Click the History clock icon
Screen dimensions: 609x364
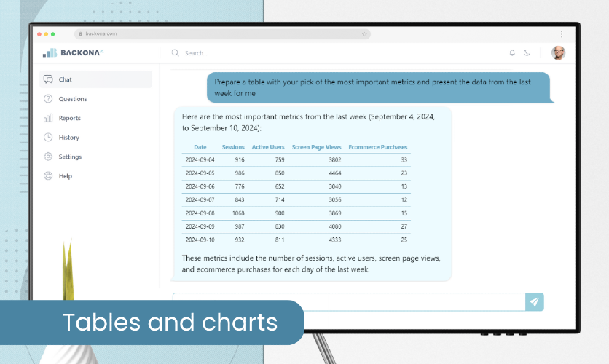click(x=48, y=137)
